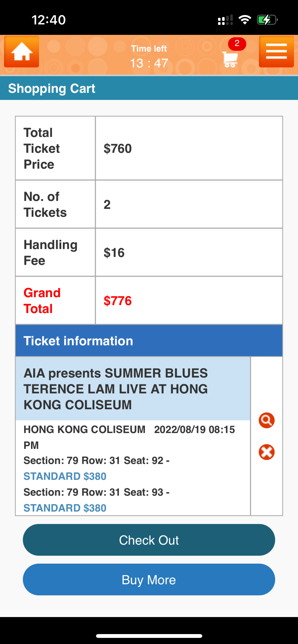Tap the 12:40 clock in status bar
298x644 pixels.
(49, 20)
